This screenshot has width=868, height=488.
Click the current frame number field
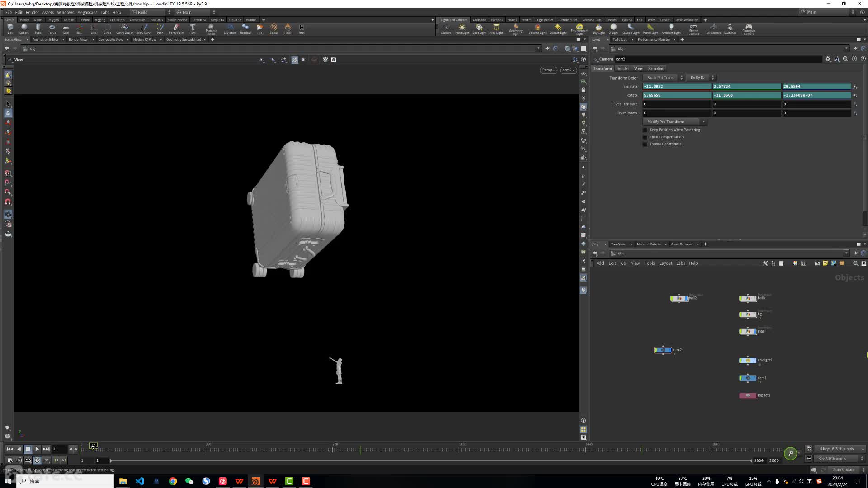(59, 449)
